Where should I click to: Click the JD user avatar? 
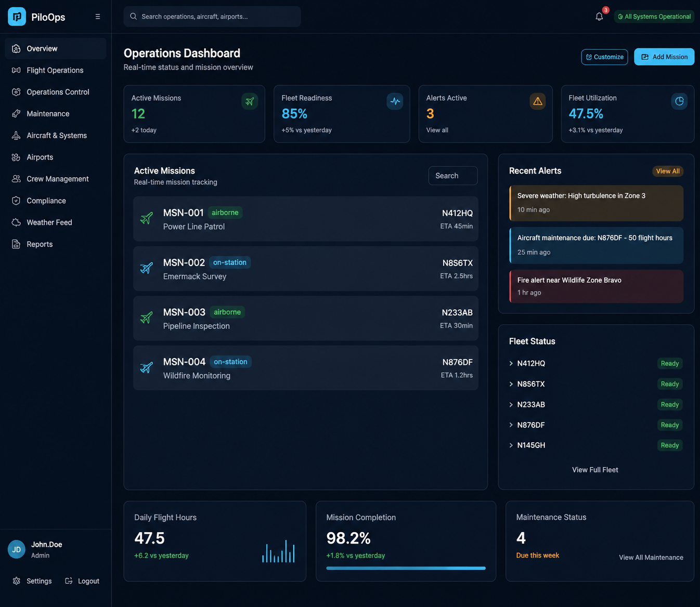[x=17, y=549]
